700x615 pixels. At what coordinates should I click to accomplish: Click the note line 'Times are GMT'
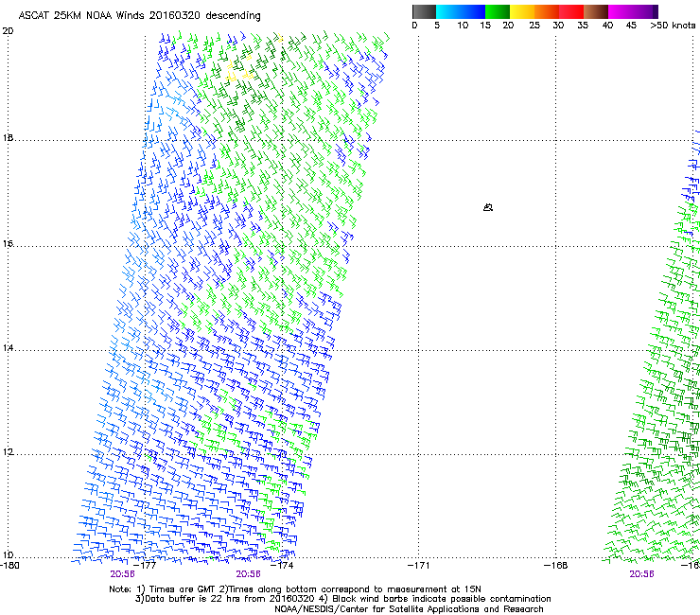(183, 589)
